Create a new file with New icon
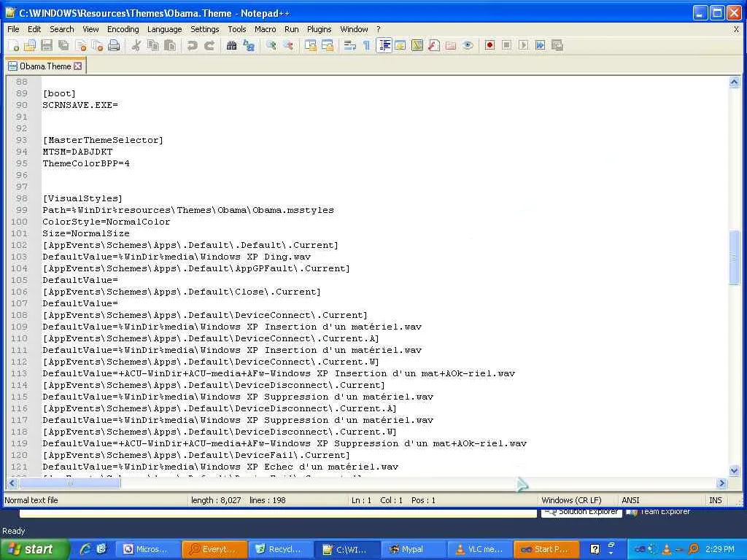747x560 pixels. point(13,45)
